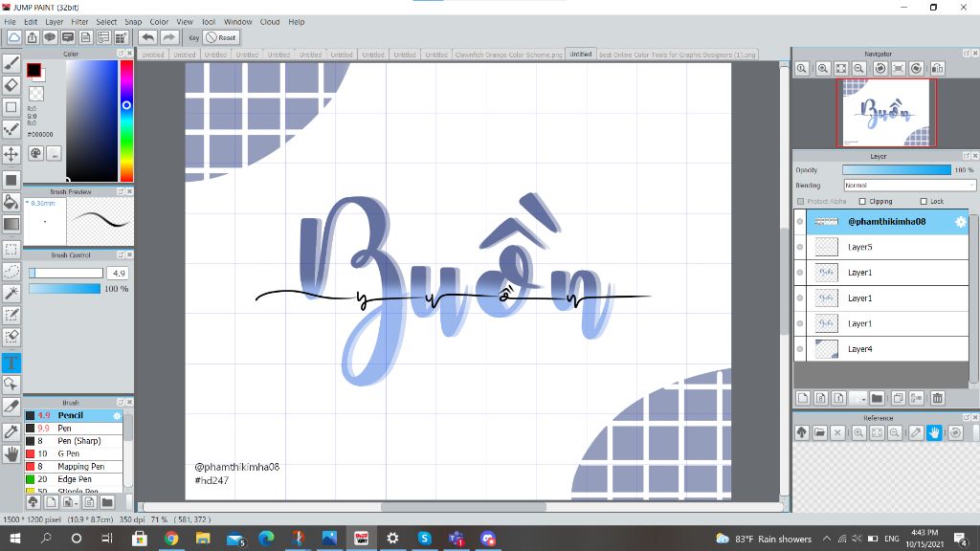Image resolution: width=980 pixels, height=551 pixels.
Task: Select the Gradient tool
Action: coord(11,224)
